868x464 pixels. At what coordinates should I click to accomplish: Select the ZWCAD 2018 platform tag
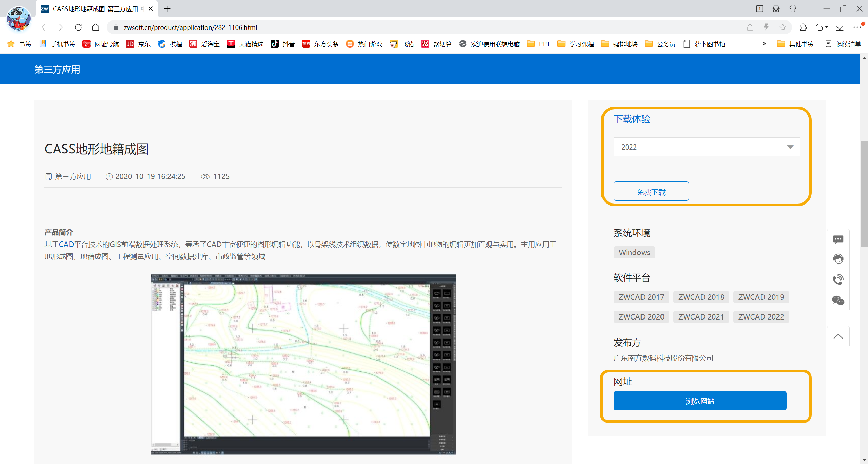701,297
